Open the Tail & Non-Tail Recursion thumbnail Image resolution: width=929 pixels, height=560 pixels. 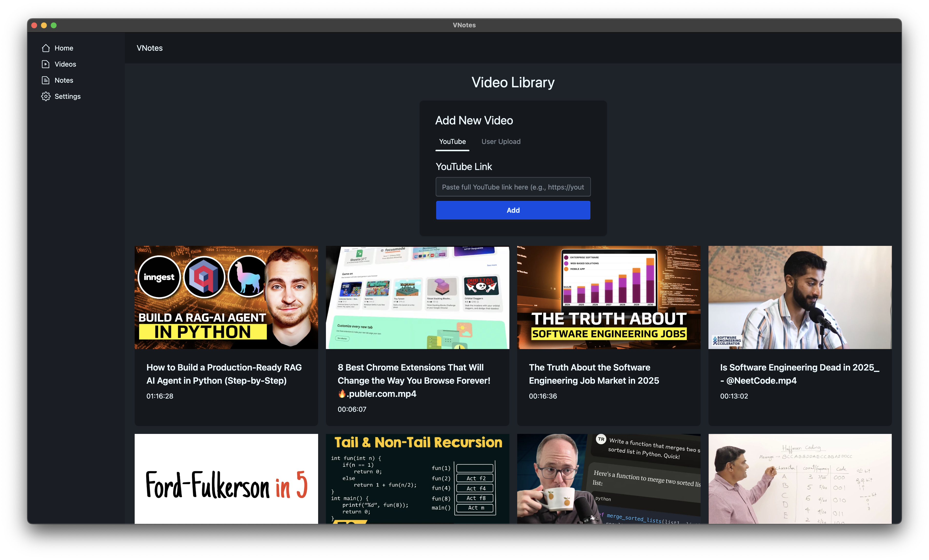point(417,479)
